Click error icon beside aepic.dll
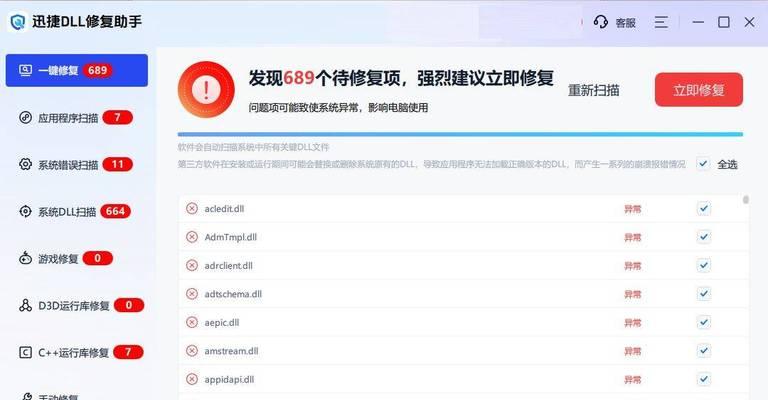The image size is (768, 400). (192, 322)
